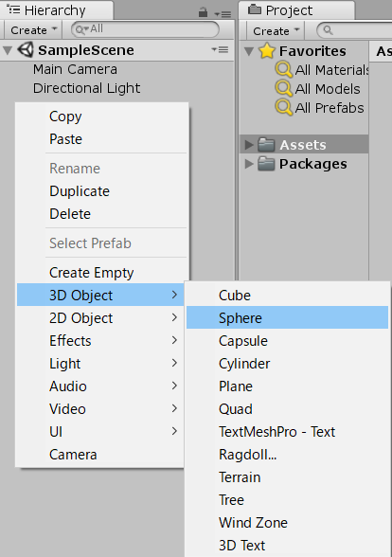The image size is (392, 557).
Task: Open the SampleScene options menu icon
Action: pos(220,49)
